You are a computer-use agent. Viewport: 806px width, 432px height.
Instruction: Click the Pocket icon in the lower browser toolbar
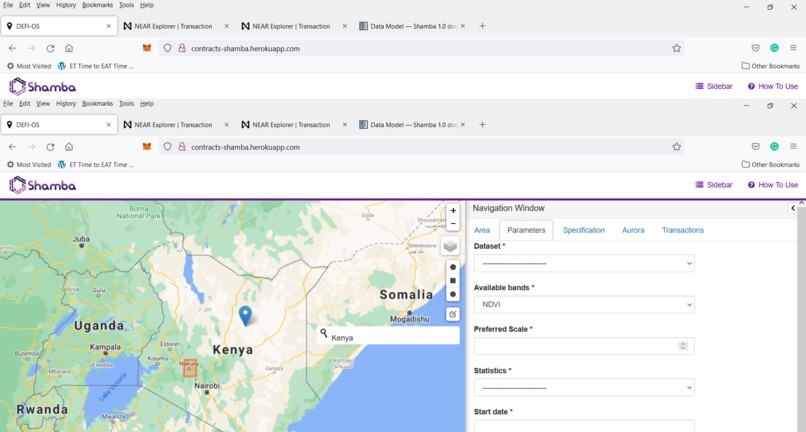click(x=756, y=147)
